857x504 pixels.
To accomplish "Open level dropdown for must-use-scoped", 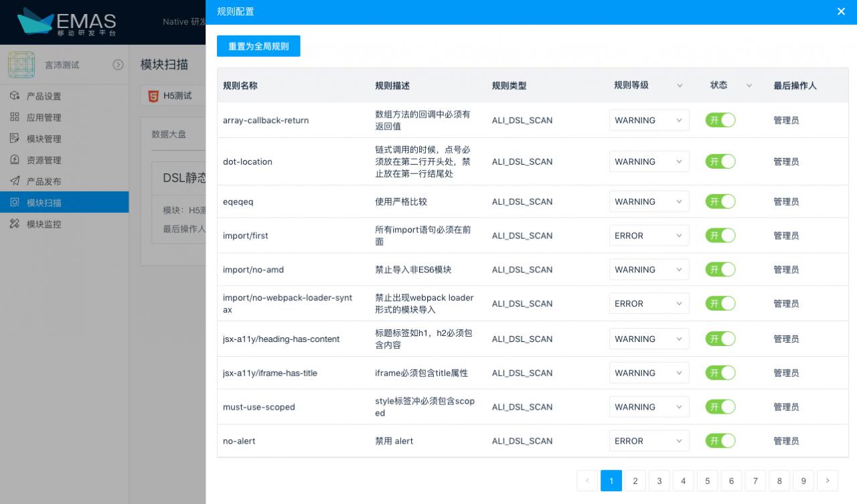I will click(649, 407).
